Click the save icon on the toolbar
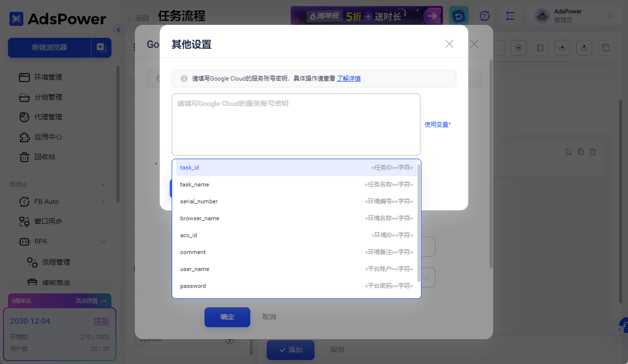 (x=606, y=47)
